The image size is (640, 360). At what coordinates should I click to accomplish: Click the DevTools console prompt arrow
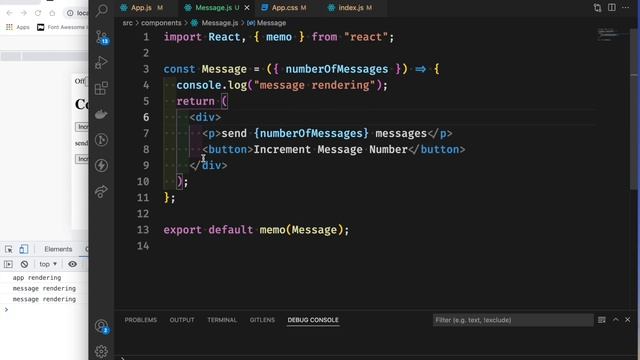click(6, 310)
